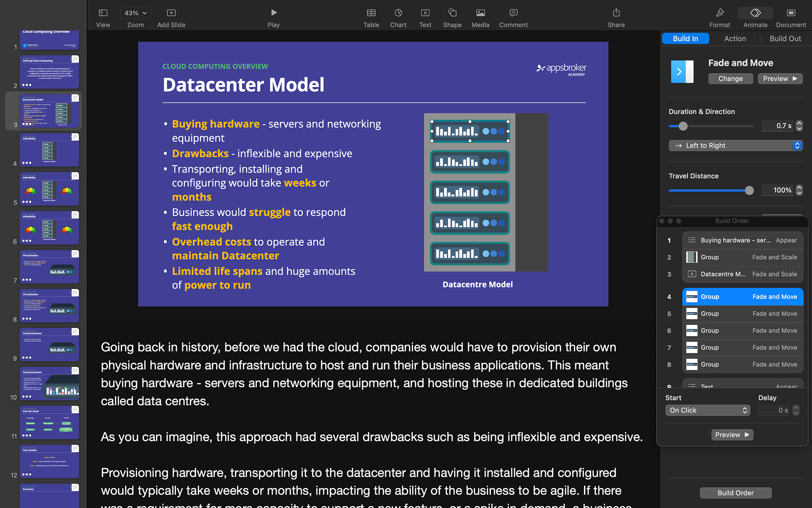The width and height of the screenshot is (812, 508).
Task: Click the Add Slide icon
Action: click(171, 13)
